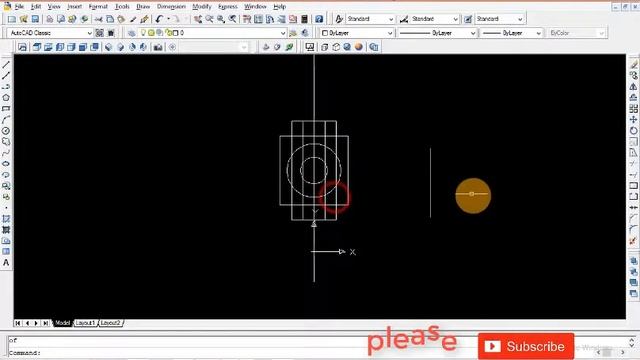Open the ByLayer lineweight dropdown
Image resolution: width=640 pixels, height=360 pixels.
pyautogui.click(x=538, y=33)
